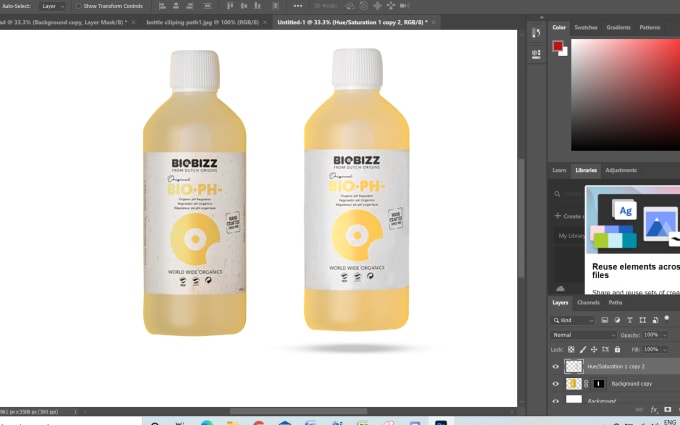Switch to the Swatches tab
Viewport: 680px width, 425px height.
point(585,27)
